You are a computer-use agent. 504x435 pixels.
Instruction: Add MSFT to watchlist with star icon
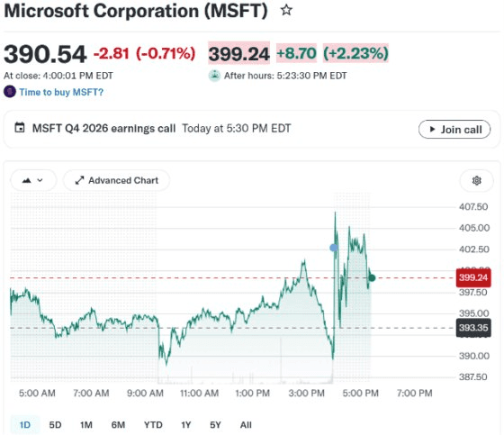(x=286, y=10)
